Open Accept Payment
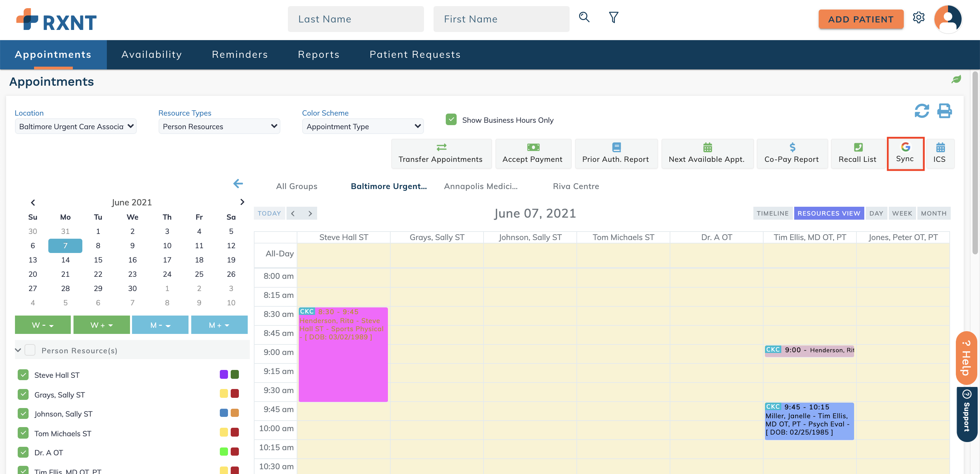The height and width of the screenshot is (474, 980). click(x=533, y=154)
